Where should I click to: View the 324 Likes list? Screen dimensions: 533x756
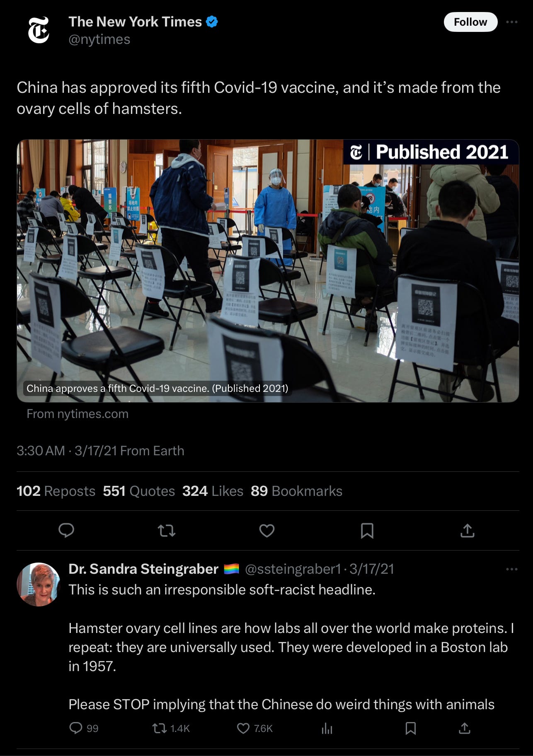[x=213, y=491]
